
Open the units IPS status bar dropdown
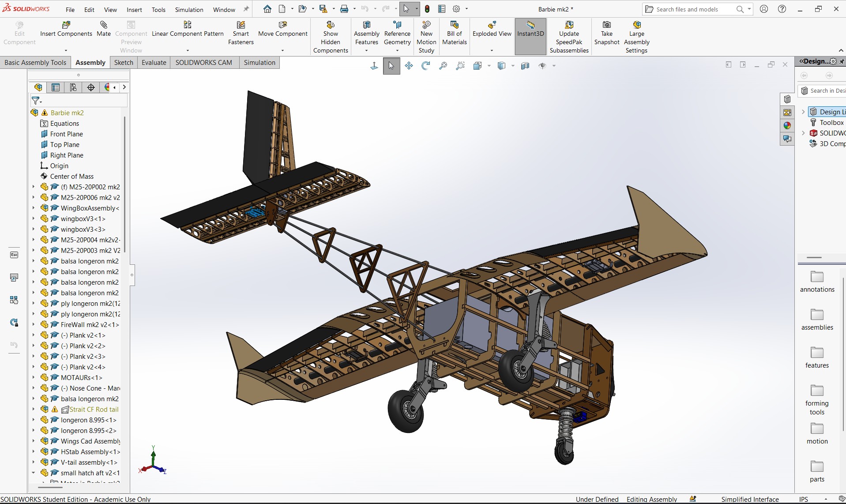point(826,499)
